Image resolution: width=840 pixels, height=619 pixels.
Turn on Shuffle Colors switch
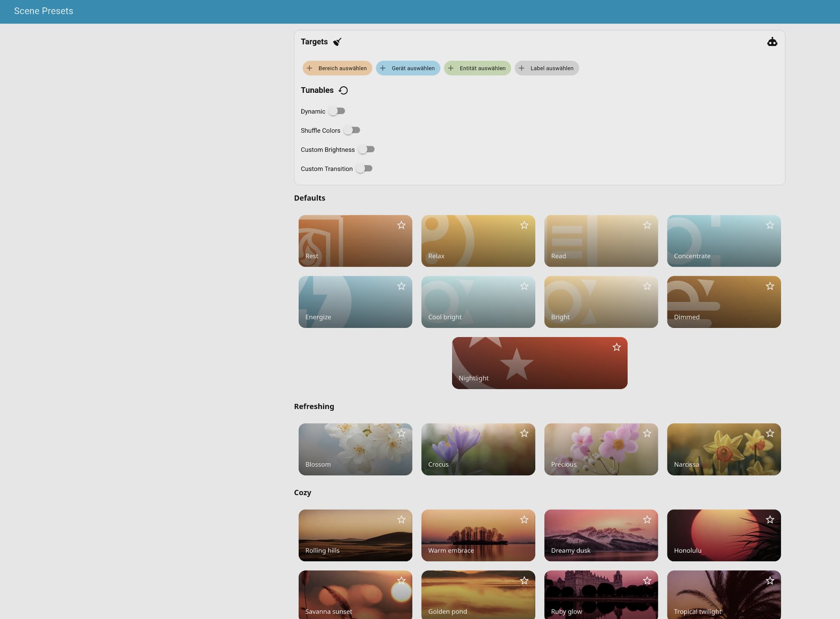pyautogui.click(x=352, y=130)
